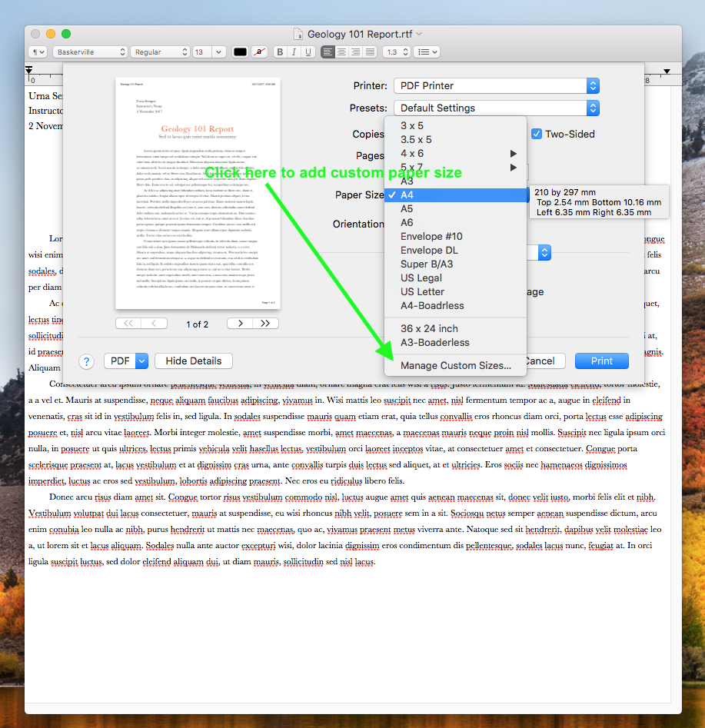Justify the text alignment
The width and height of the screenshot is (705, 728).
coord(370,52)
